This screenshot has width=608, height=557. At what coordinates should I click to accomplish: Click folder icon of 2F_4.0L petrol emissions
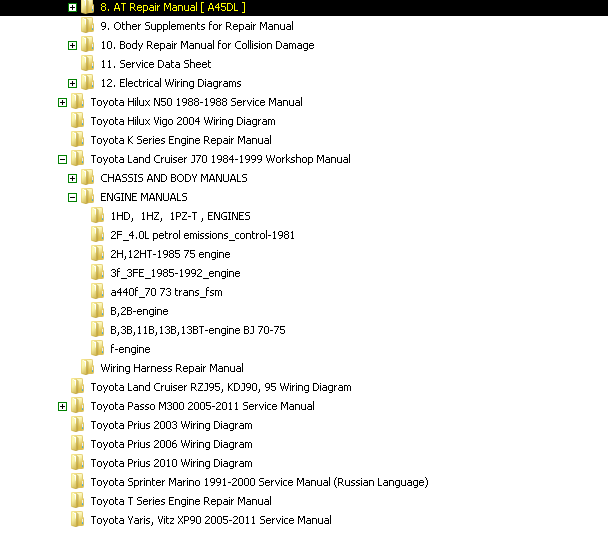(x=97, y=235)
